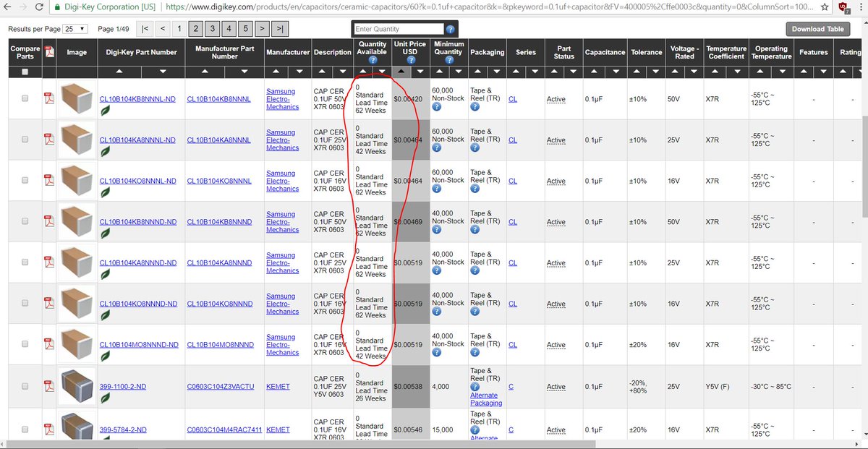This screenshot has height=449, width=868.
Task: Open Samsung Electro-Mechanics link in CL10B104KO8NNNL row
Action: coord(282,181)
